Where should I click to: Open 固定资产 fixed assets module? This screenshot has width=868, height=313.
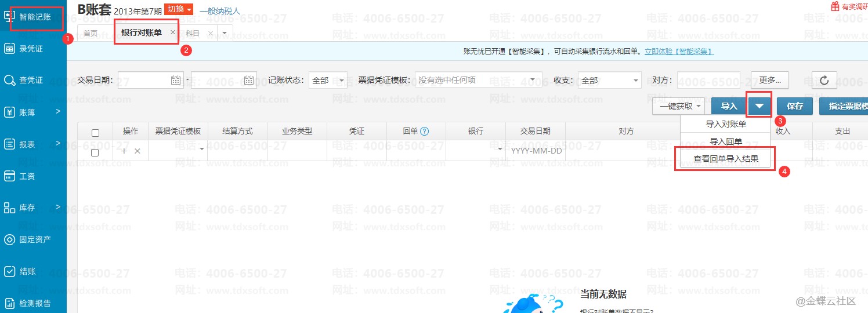coord(10,239)
